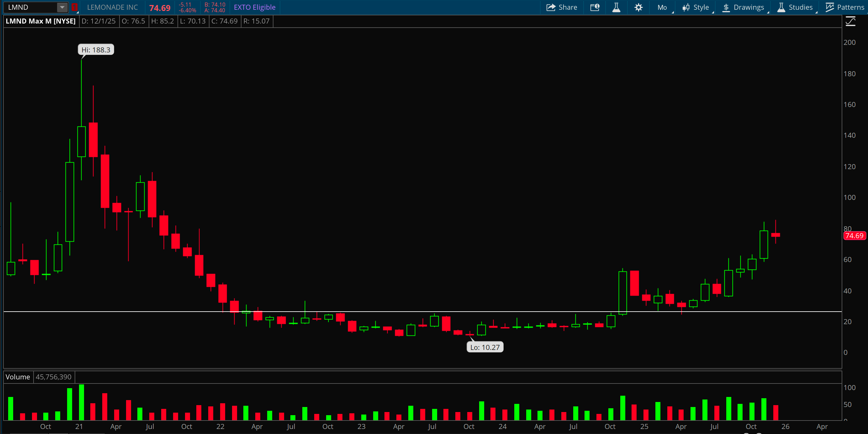
Task: Click the LMND symbol input field
Action: (x=30, y=8)
